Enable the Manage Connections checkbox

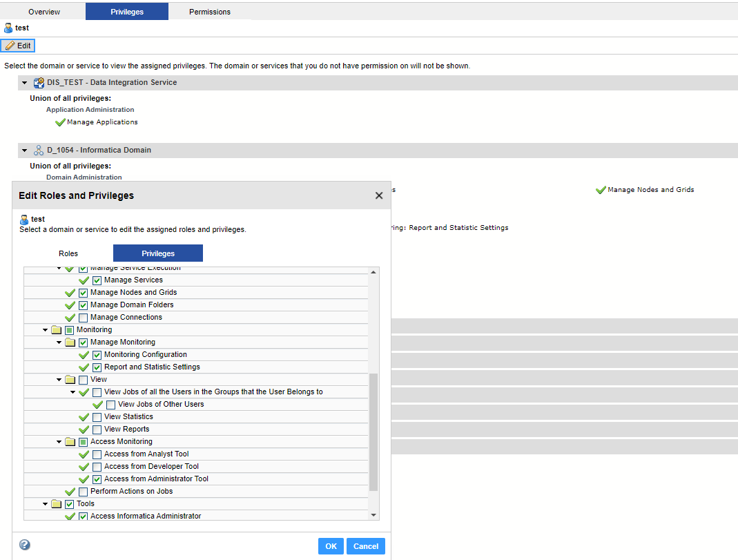point(84,318)
